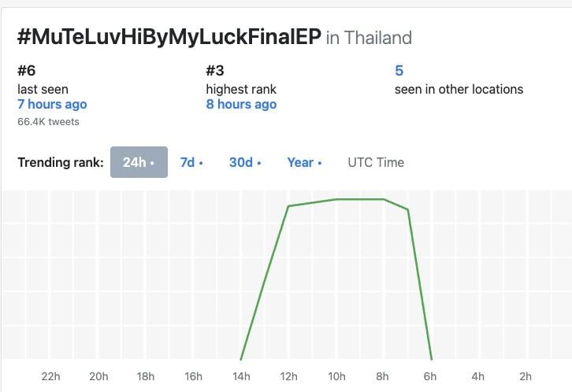Click the chart peak at 10h
Viewport: 572px width, 392px height.
click(336, 199)
